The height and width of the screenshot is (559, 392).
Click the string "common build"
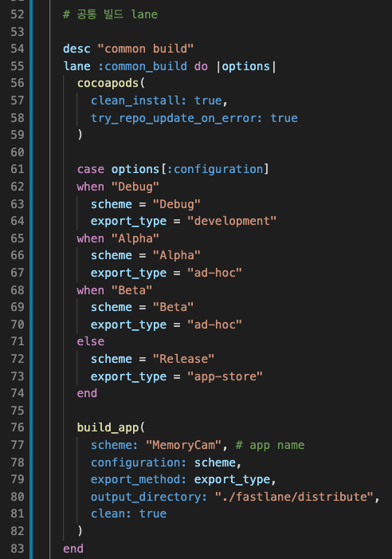[145, 49]
